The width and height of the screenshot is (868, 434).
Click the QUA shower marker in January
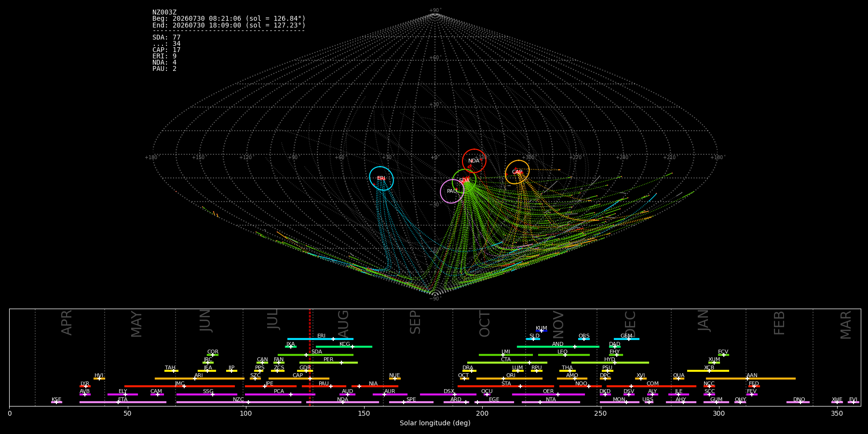(678, 379)
